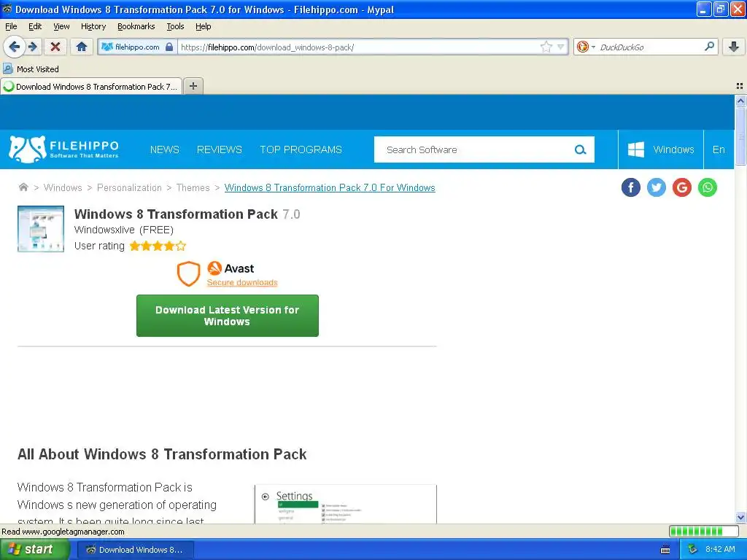Share page on Google Plus
The height and width of the screenshot is (560, 747).
pos(682,187)
